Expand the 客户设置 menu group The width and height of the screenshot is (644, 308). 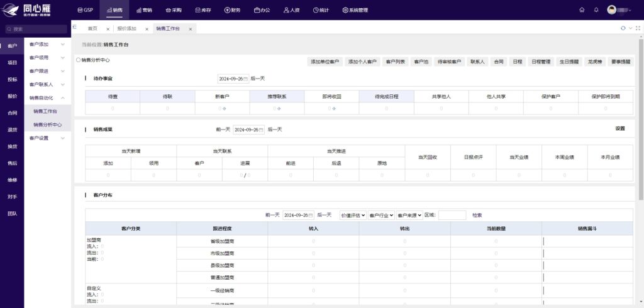click(47, 138)
